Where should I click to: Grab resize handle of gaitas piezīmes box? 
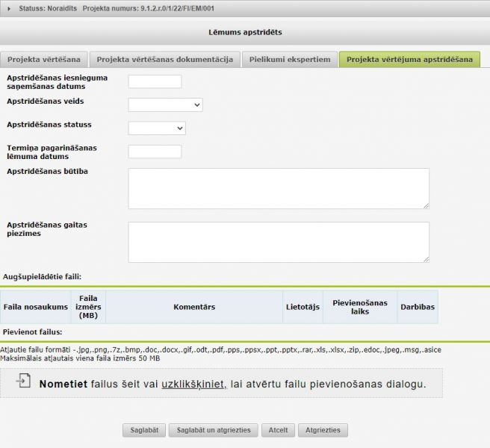tap(426, 259)
